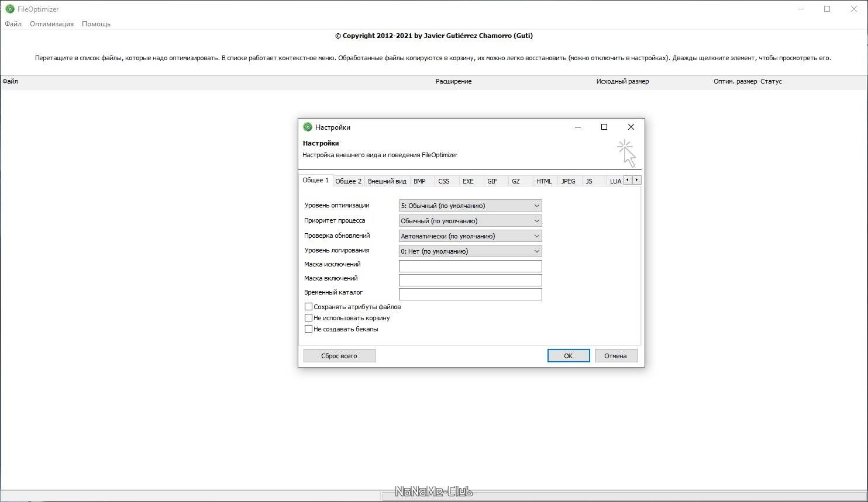Maximize the FileOptimizer main window
Image resolution: width=868 pixels, height=502 pixels.
[827, 9]
